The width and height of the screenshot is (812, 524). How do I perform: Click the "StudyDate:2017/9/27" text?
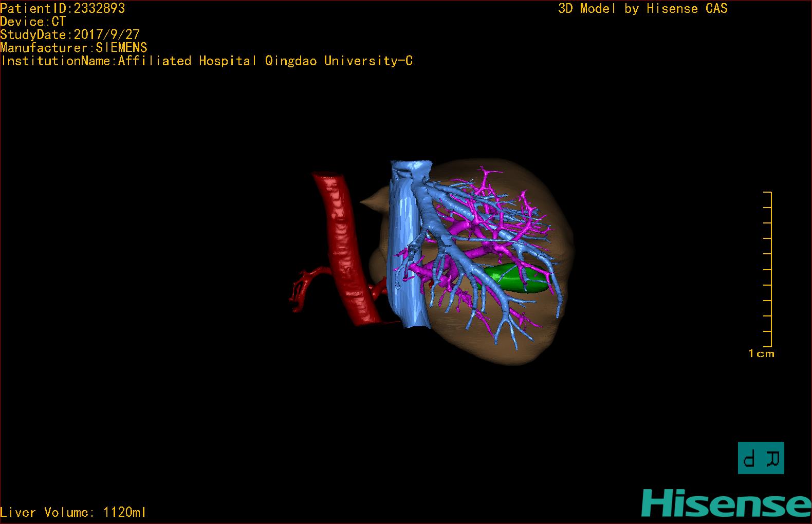(x=70, y=34)
